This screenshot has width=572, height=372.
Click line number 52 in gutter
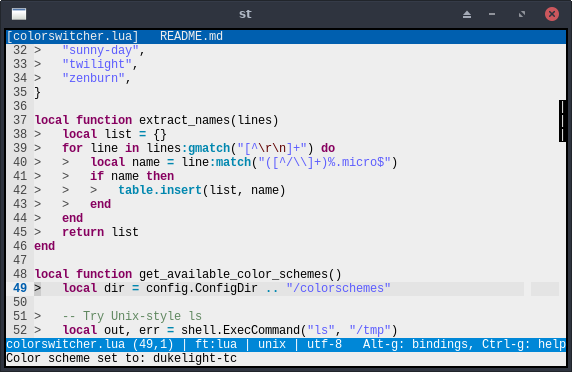[x=20, y=330]
